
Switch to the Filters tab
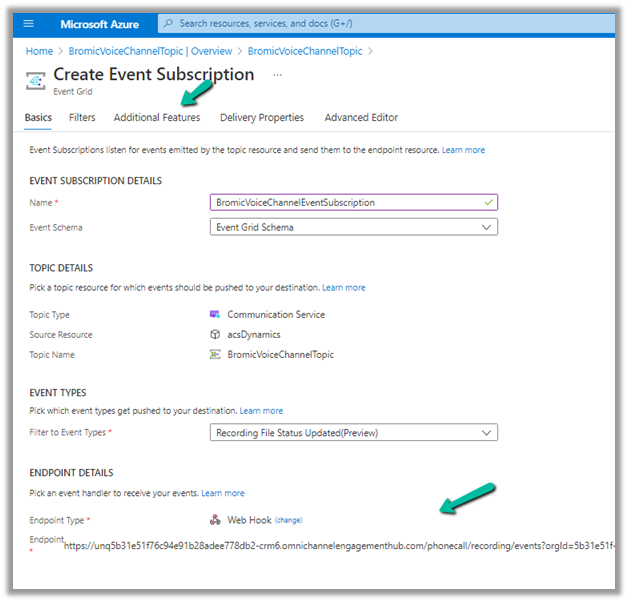coord(82,118)
